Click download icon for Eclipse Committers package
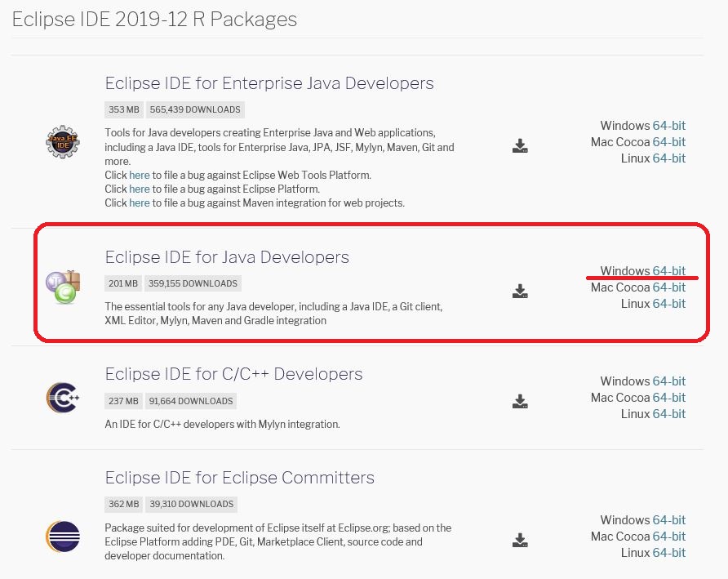This screenshot has width=728, height=579. click(520, 540)
